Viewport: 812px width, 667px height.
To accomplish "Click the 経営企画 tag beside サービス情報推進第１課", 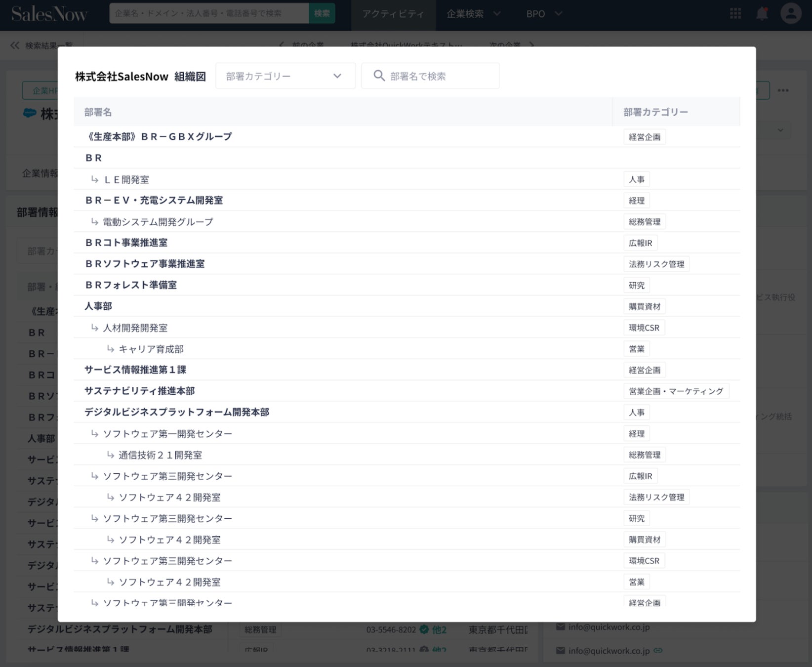I will (645, 370).
